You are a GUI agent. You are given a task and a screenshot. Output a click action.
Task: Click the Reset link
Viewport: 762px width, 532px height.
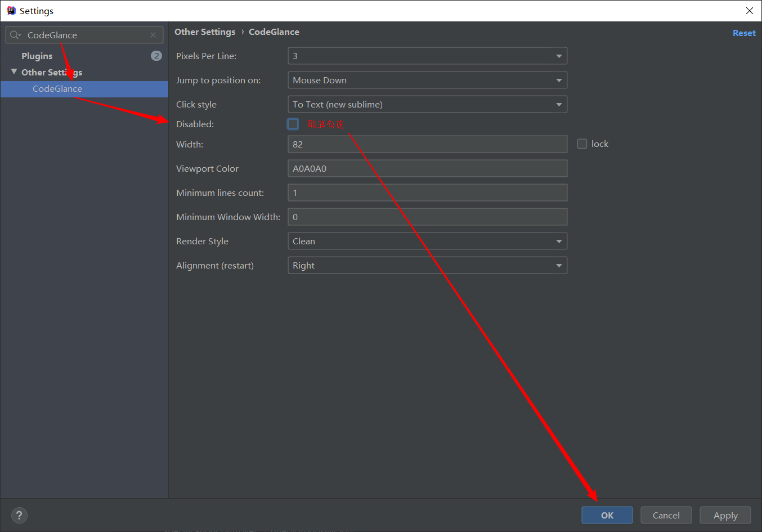point(744,33)
